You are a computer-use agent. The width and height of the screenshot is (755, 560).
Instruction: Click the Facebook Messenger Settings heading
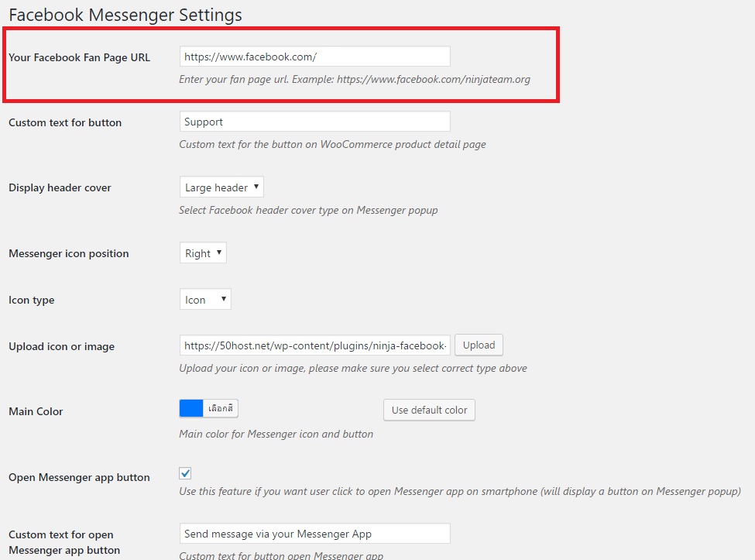click(125, 15)
